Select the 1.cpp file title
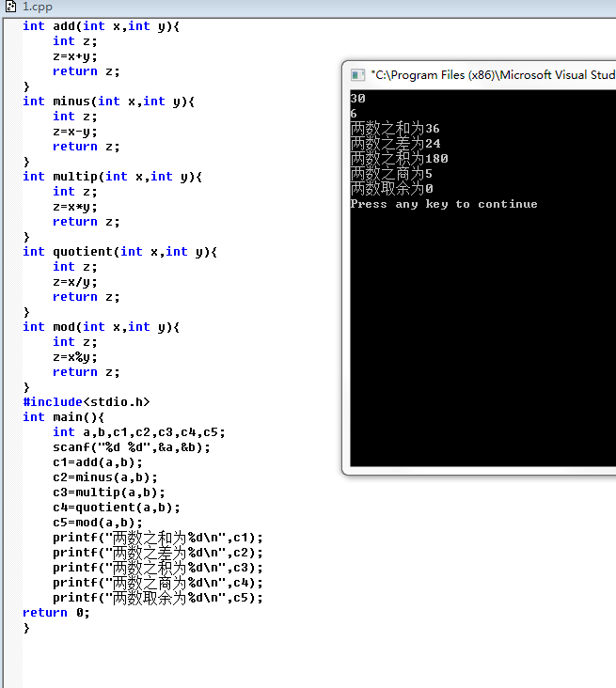Viewport: 616px width, 688px height. tap(38, 7)
